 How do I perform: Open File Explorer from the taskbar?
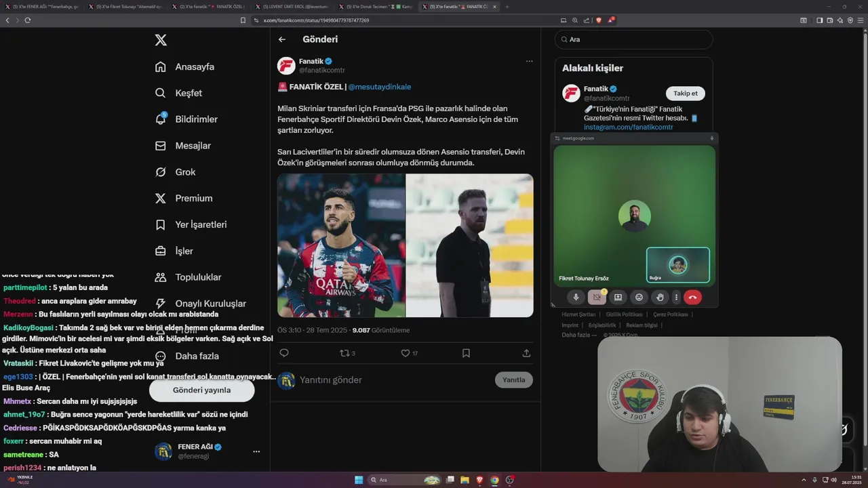465,480
